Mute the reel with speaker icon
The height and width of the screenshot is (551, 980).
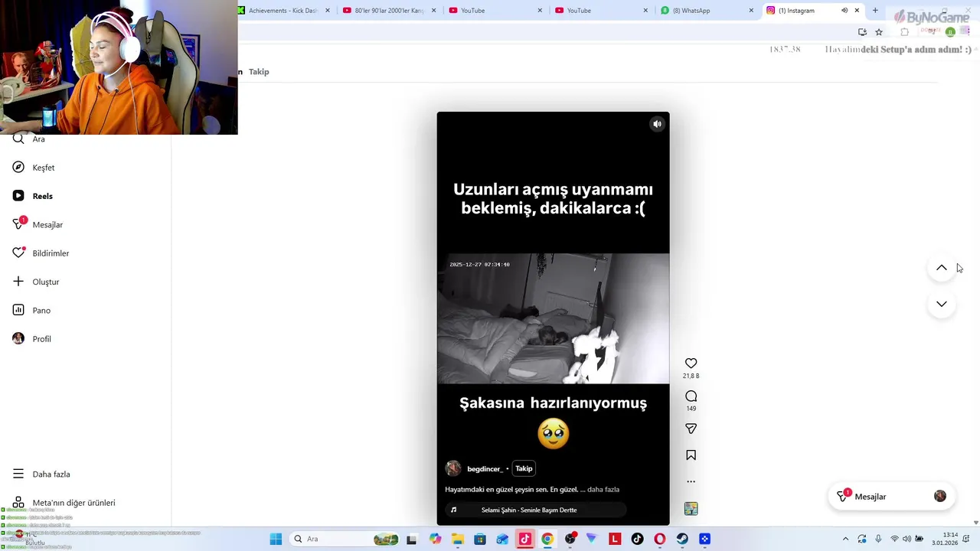[657, 124]
